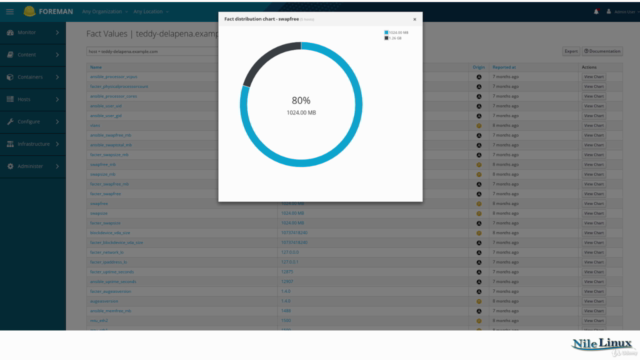Select the Monitor sidebar menu label
The width and height of the screenshot is (640, 360).
(x=27, y=32)
